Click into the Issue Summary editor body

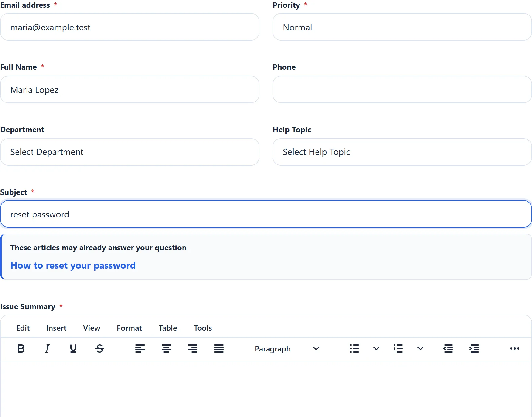pos(266,390)
